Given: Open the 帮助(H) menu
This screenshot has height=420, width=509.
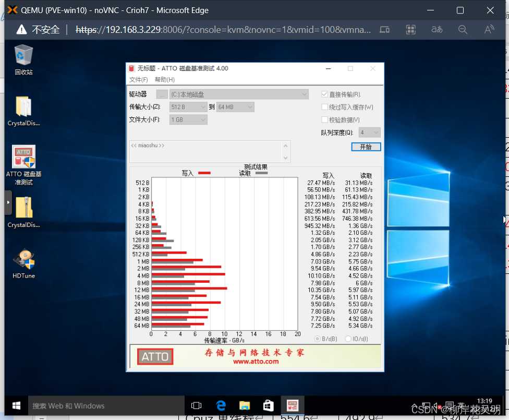Looking at the screenshot, I should tap(165, 80).
